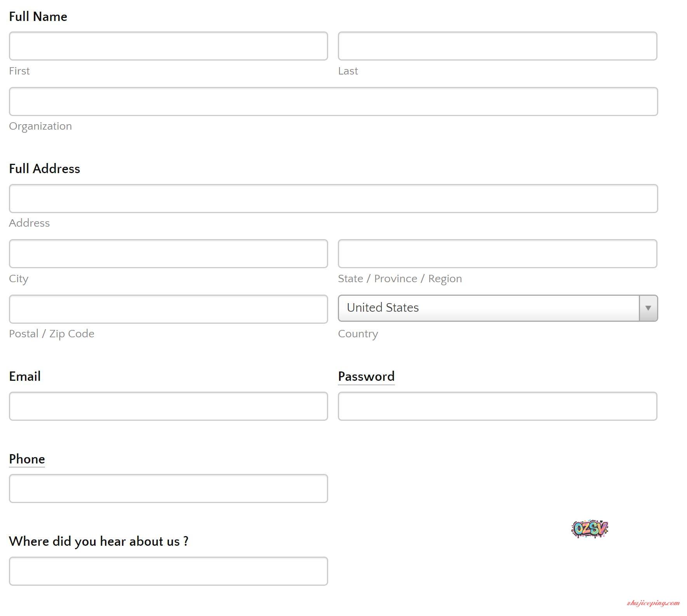The width and height of the screenshot is (687, 616).
Task: Click the underlined Password label
Action: 366,377
